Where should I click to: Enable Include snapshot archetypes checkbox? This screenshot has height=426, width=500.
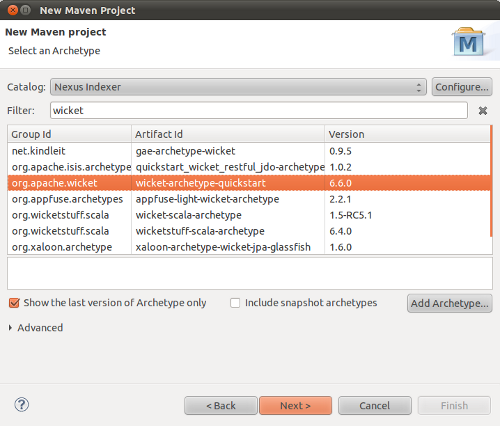(x=235, y=303)
